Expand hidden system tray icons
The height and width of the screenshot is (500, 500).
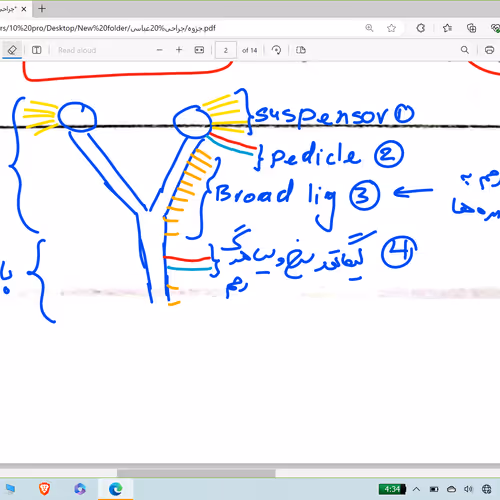[416, 489]
